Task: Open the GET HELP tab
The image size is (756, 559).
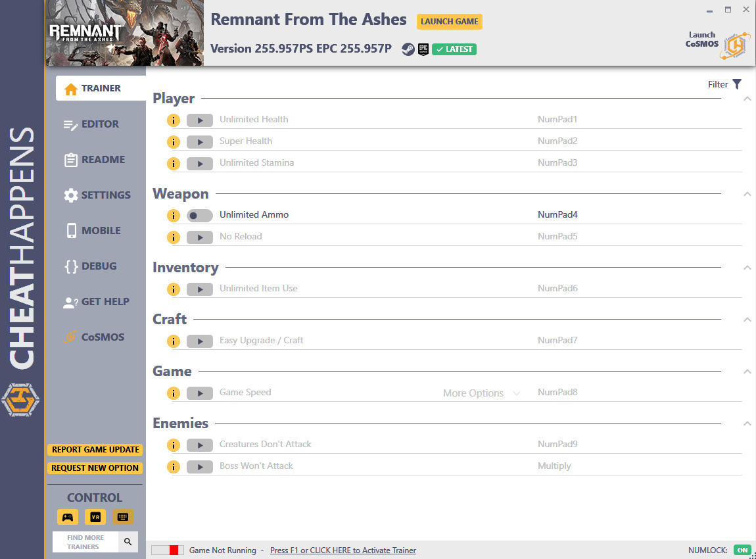Action: [96, 302]
